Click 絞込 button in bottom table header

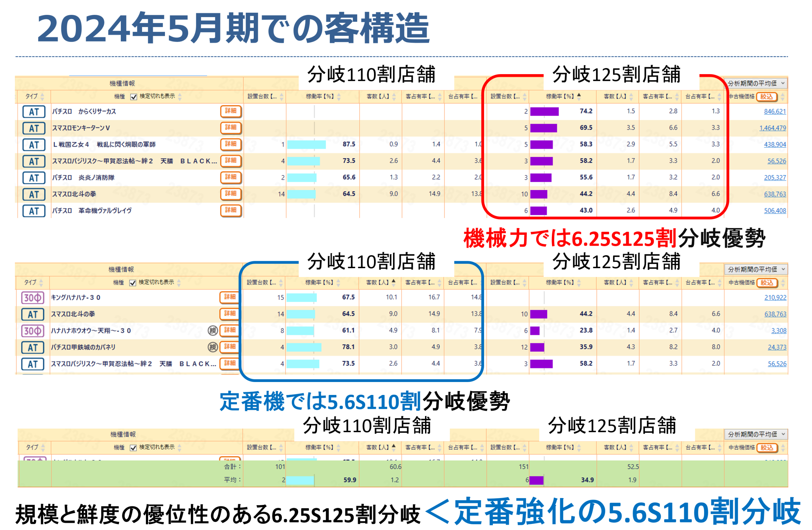[x=767, y=448]
